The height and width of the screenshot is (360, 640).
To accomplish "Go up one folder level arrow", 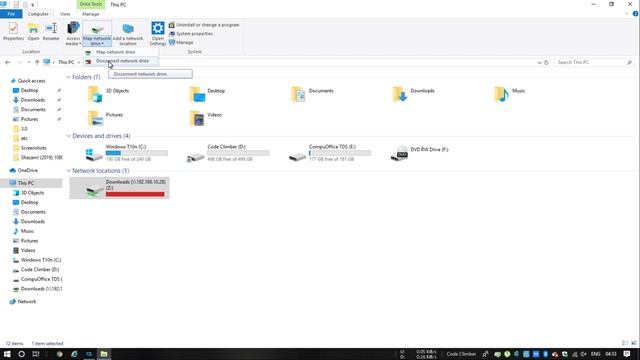I will point(37,62).
